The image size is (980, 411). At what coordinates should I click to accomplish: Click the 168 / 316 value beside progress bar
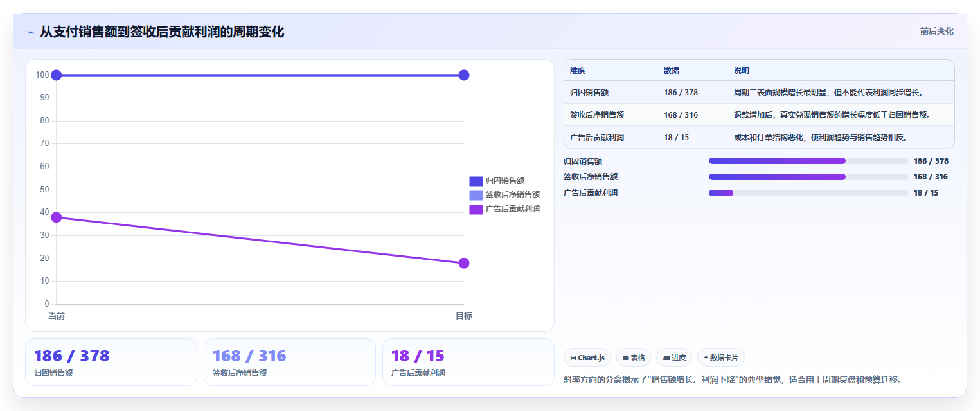coord(931,177)
